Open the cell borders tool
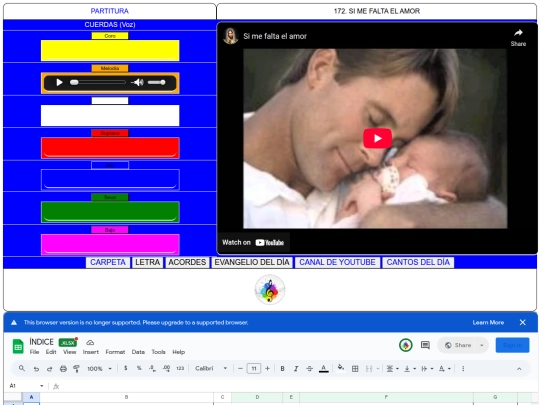The height and width of the screenshot is (405, 540). pos(355,368)
